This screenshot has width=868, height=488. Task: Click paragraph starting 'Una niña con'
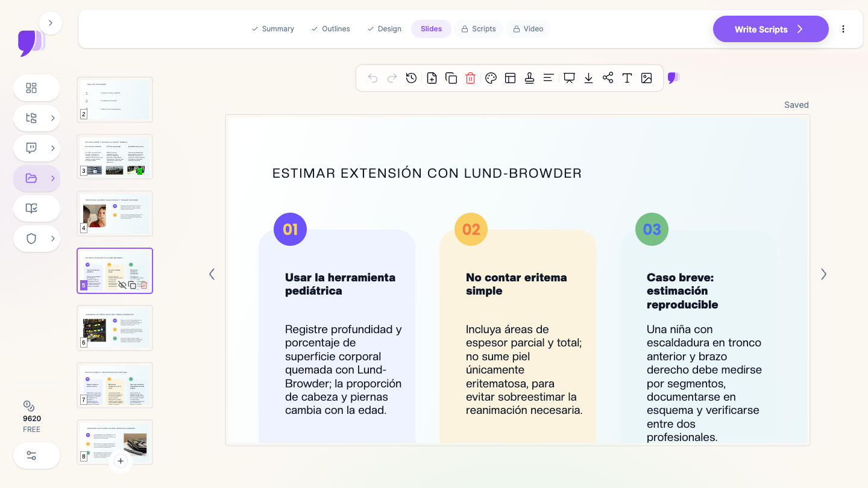[704, 383]
